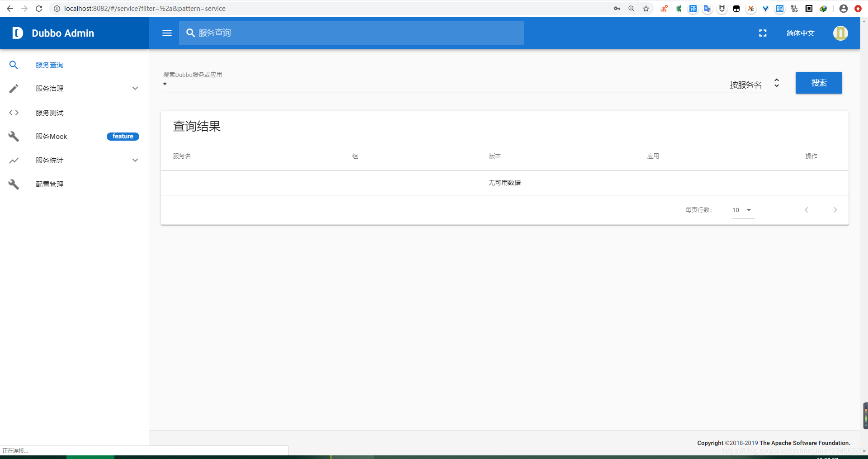Click the pencil icon for 服务治理
This screenshot has height=459, width=868.
pos(14,89)
